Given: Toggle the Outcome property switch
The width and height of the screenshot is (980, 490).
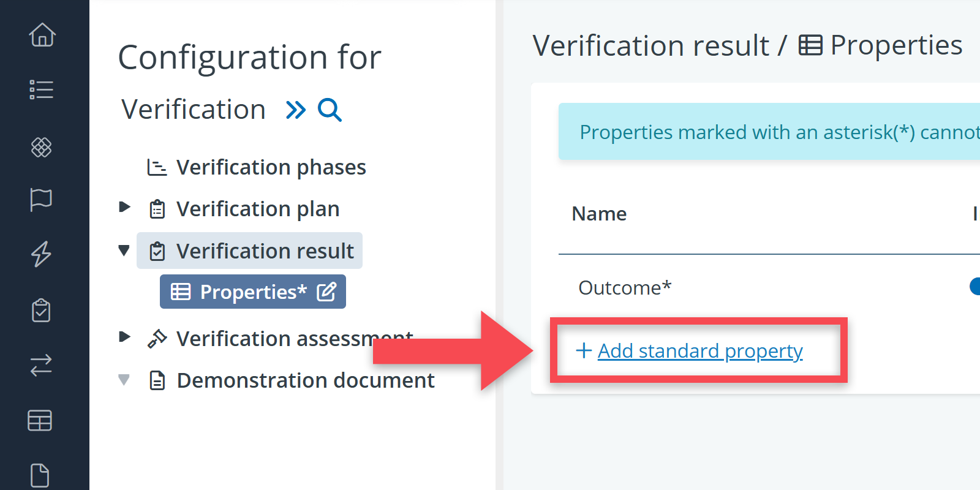Looking at the screenshot, I should [974, 287].
